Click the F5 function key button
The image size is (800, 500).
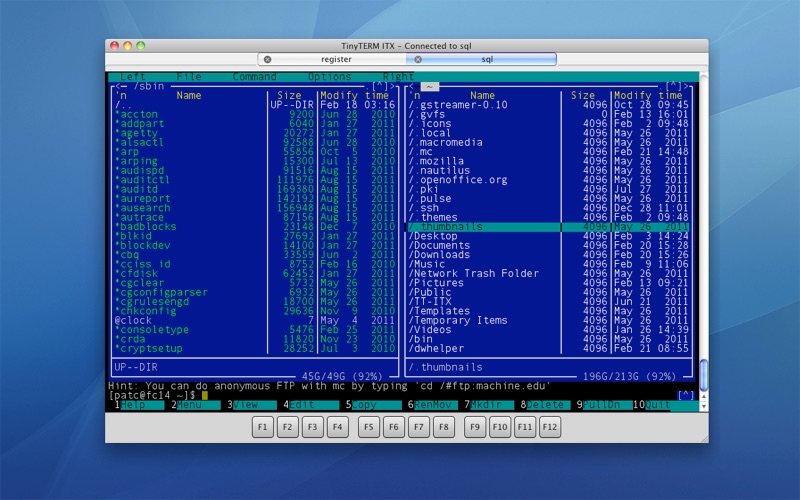368,427
